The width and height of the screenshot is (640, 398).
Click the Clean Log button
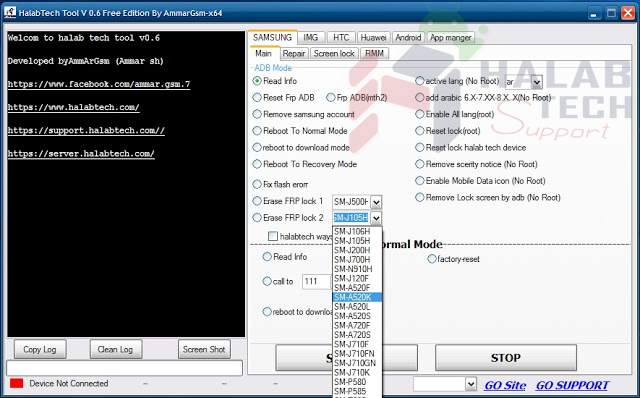(116, 349)
